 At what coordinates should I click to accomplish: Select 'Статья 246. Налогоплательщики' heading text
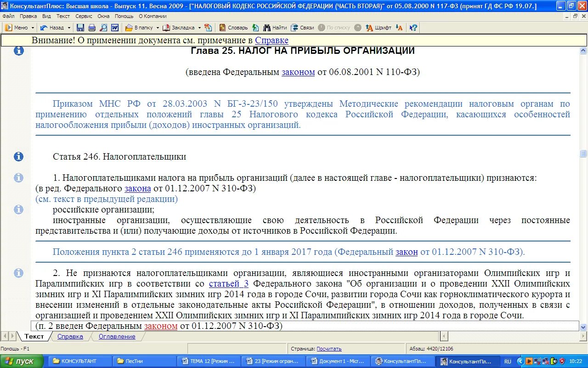(119, 156)
